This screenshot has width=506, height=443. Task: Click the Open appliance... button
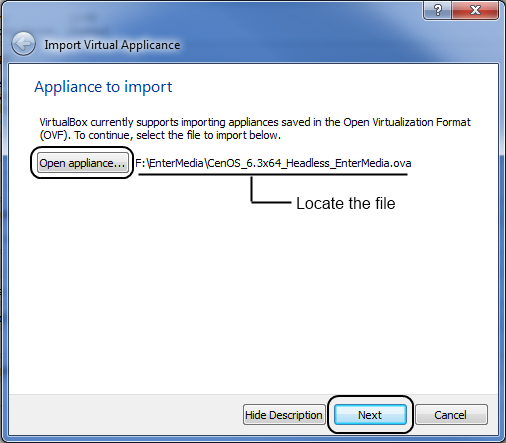coord(82,163)
